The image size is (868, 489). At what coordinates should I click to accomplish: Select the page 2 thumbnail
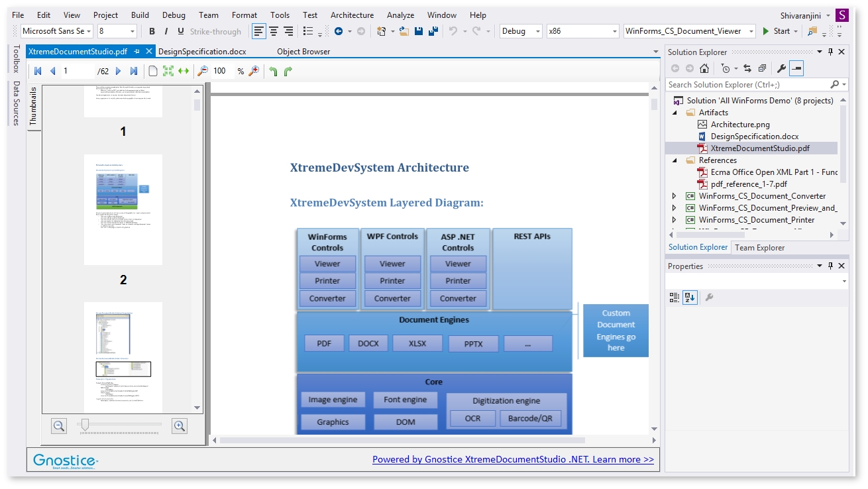pyautogui.click(x=123, y=209)
